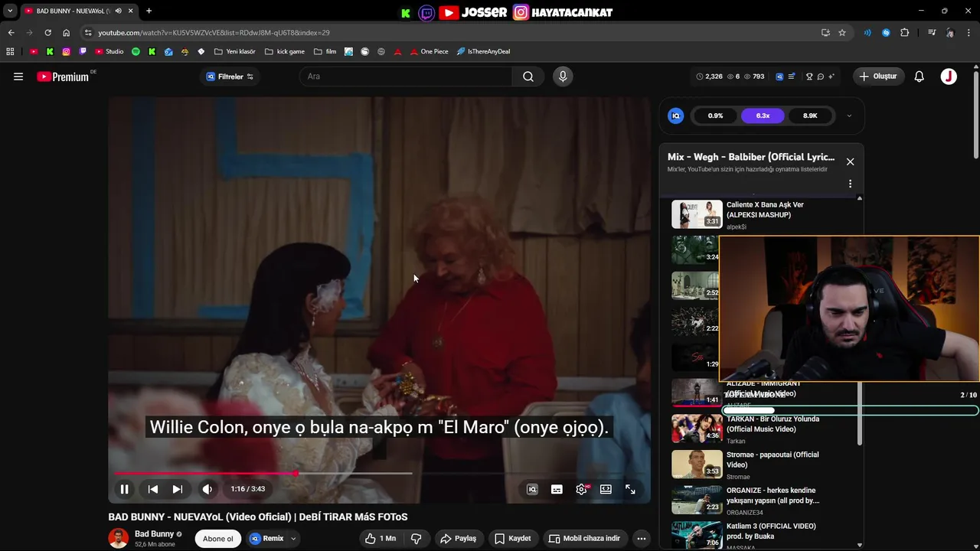The image size is (980, 551).
Task: Bookmark this page with star icon
Action: 842,33
